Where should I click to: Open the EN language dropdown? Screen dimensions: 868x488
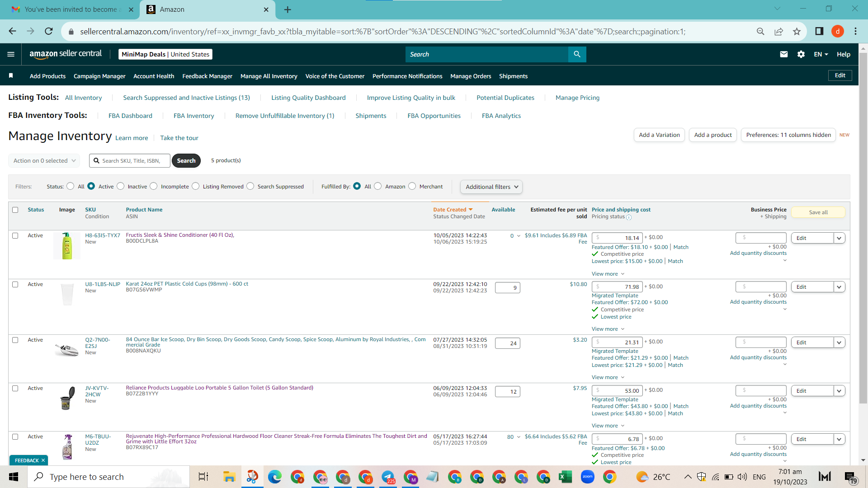[x=821, y=54]
